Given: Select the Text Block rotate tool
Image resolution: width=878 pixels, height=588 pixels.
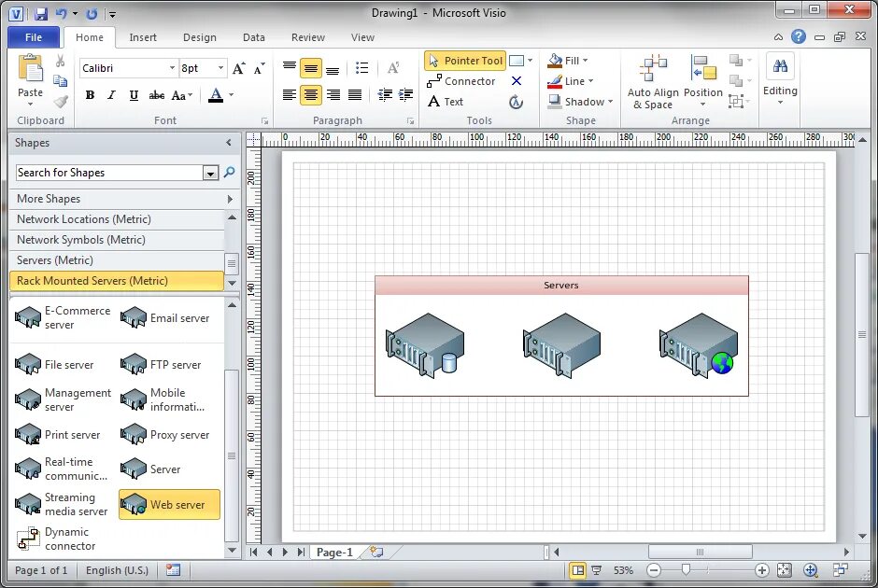Looking at the screenshot, I should tap(517, 102).
